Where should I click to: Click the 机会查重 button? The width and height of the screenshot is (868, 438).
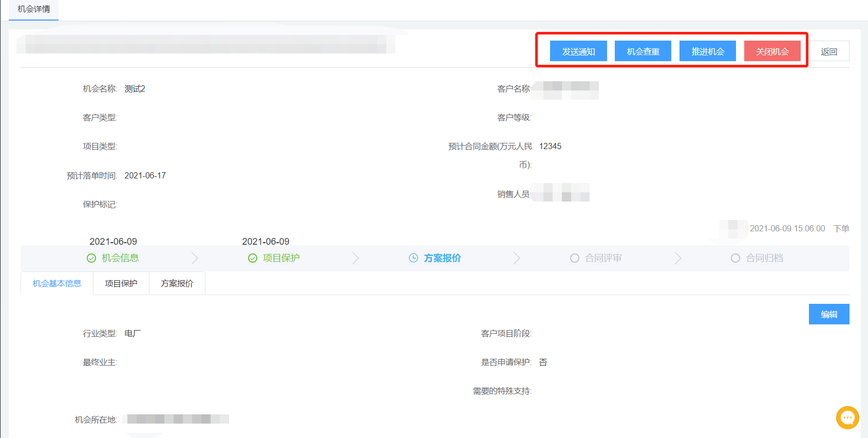click(x=643, y=51)
